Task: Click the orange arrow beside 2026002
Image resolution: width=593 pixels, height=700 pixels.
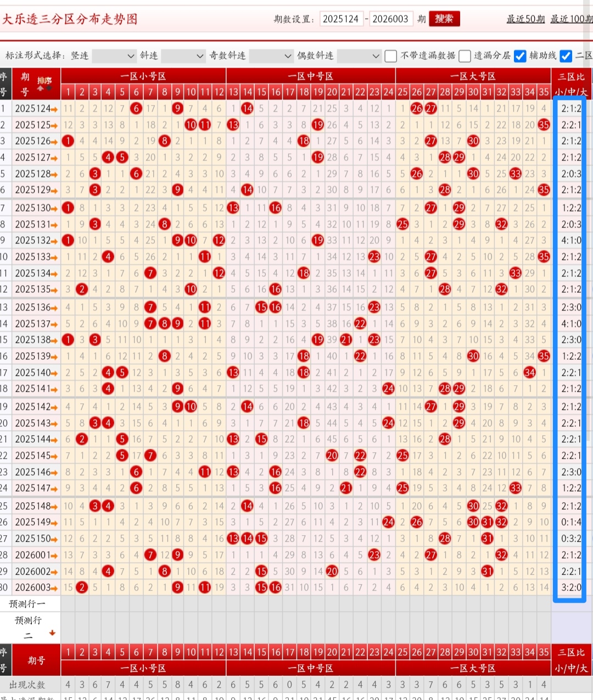Action: (54, 572)
